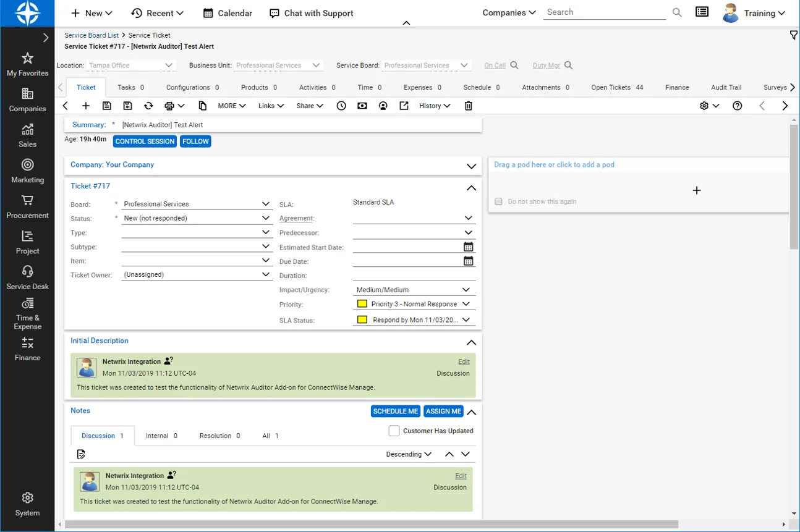Check the Customer Has Updated box
The height and width of the screenshot is (532, 800).
point(394,431)
